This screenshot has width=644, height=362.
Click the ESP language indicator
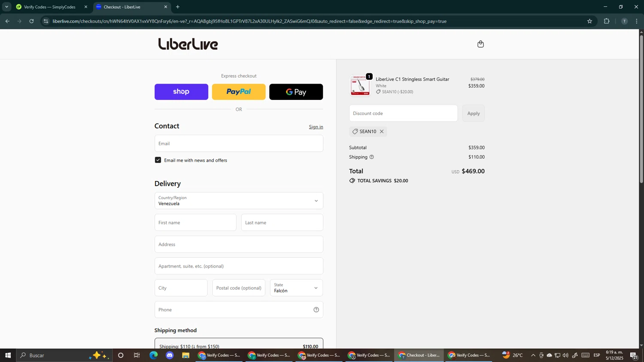click(x=597, y=355)
